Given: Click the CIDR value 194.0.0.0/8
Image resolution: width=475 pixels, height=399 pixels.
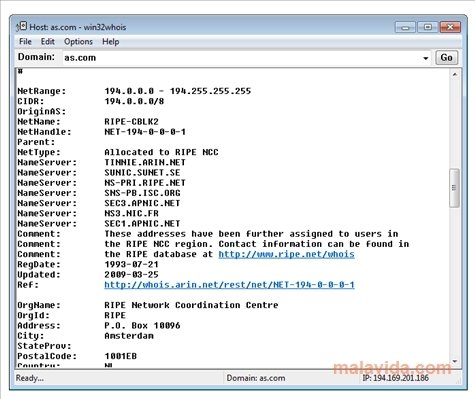Looking at the screenshot, I should coord(134,101).
